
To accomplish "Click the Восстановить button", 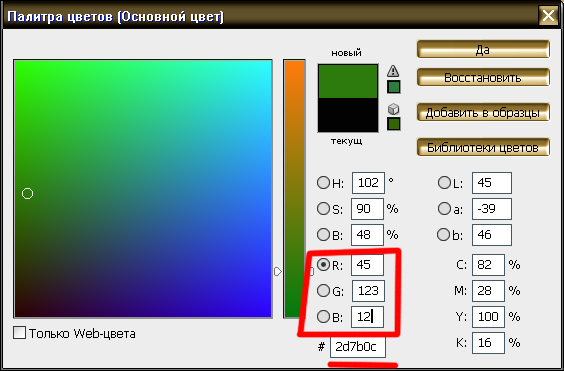I will [483, 77].
